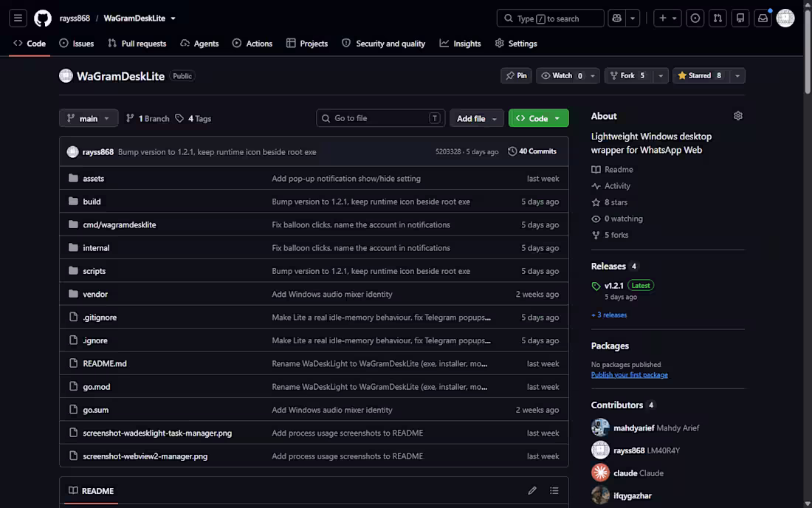
Task: Expand the Watch notifications dropdown arrow
Action: click(593, 75)
